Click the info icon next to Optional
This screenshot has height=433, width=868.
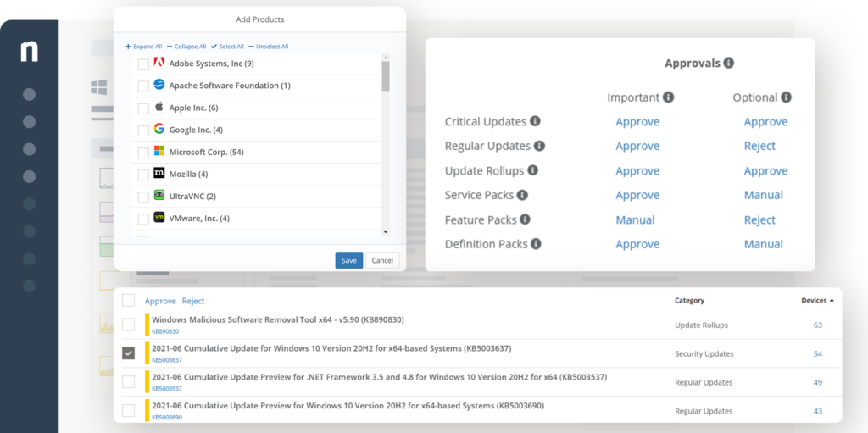(x=786, y=97)
